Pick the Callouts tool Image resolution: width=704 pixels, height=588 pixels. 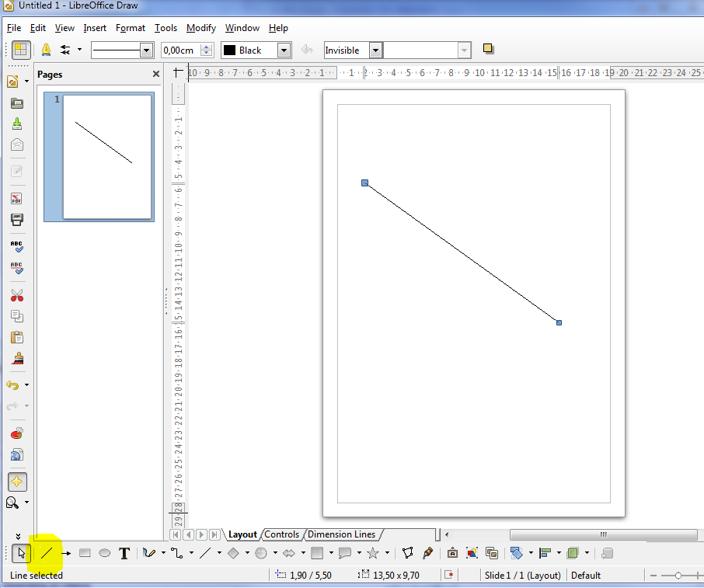(345, 553)
